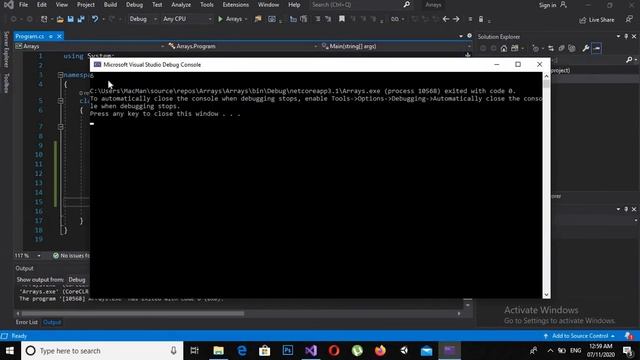Open the Opera browser taskbar icon

coord(334,351)
